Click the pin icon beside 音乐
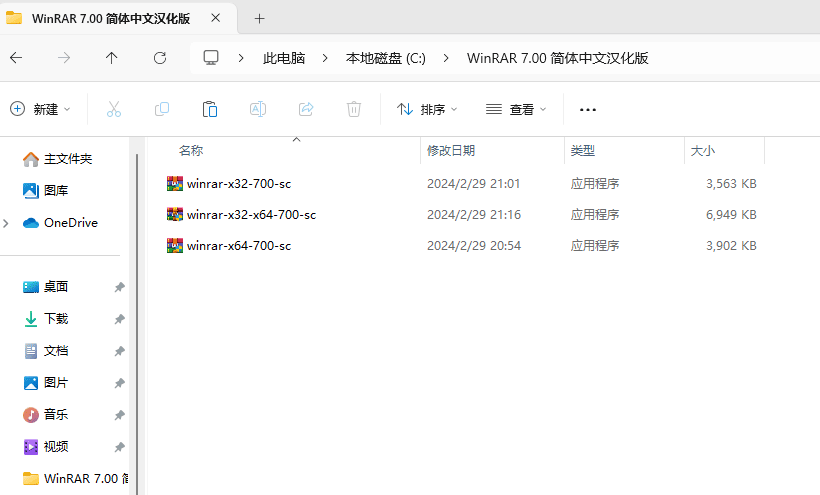 pos(120,415)
